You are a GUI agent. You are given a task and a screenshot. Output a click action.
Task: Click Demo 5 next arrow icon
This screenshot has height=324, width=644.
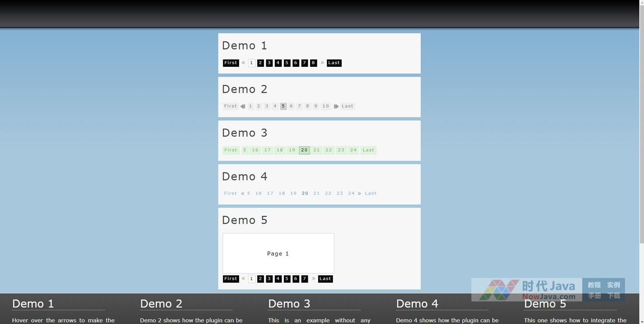313,279
